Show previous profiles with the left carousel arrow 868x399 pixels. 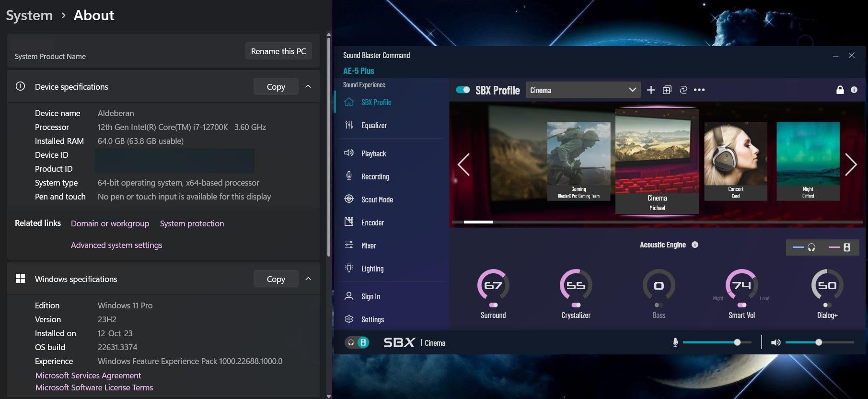[463, 165]
